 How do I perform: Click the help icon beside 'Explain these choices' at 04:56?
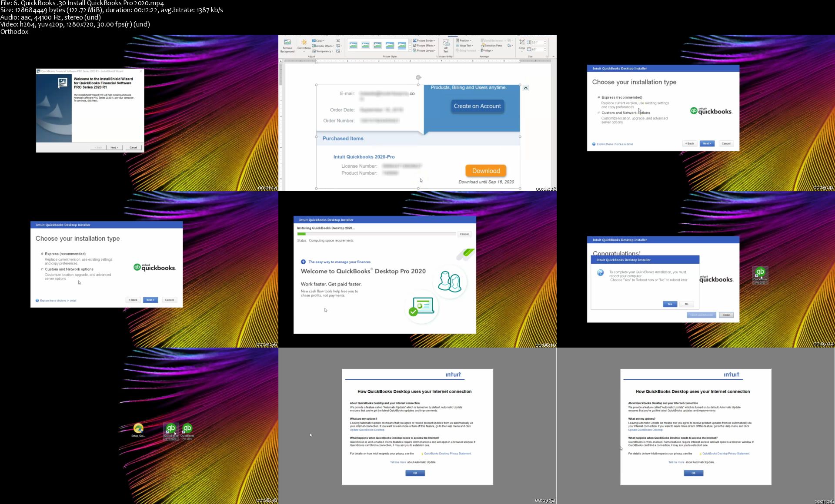[x=37, y=300]
